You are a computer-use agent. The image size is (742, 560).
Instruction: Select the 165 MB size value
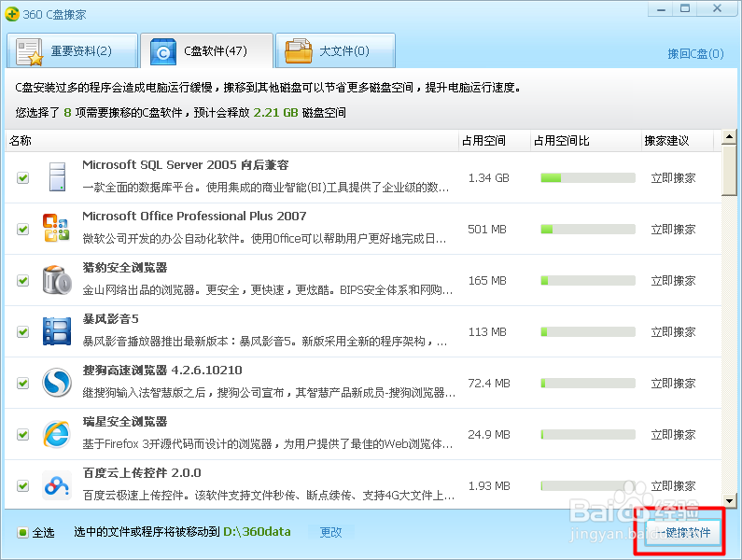point(487,281)
